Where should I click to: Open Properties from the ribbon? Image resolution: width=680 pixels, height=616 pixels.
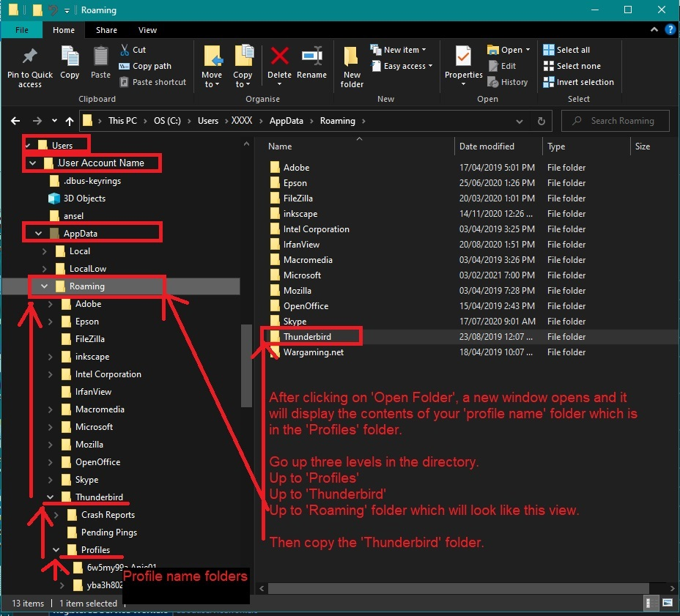(x=463, y=59)
